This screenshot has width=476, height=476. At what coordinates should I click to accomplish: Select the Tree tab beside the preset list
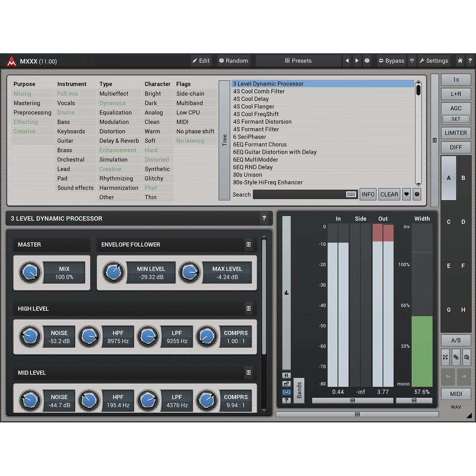pos(224,140)
